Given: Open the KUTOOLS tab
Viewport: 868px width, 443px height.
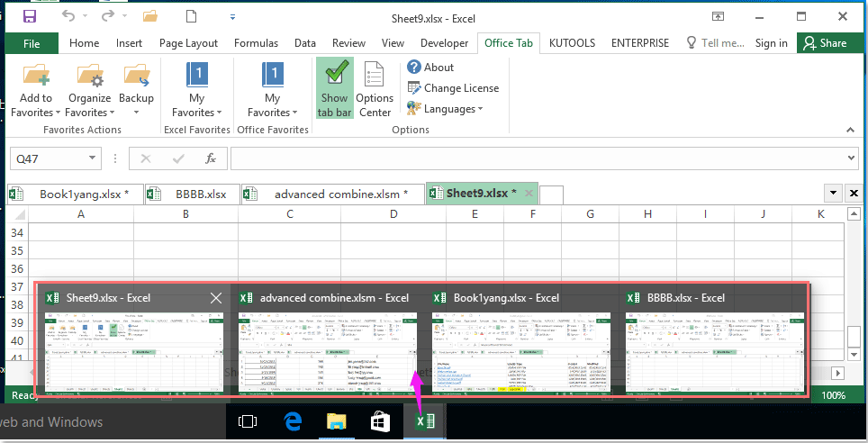Looking at the screenshot, I should (572, 43).
